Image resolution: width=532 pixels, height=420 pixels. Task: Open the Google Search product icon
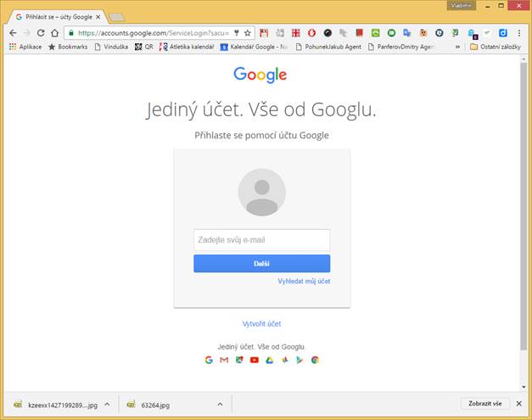pyautogui.click(x=209, y=360)
